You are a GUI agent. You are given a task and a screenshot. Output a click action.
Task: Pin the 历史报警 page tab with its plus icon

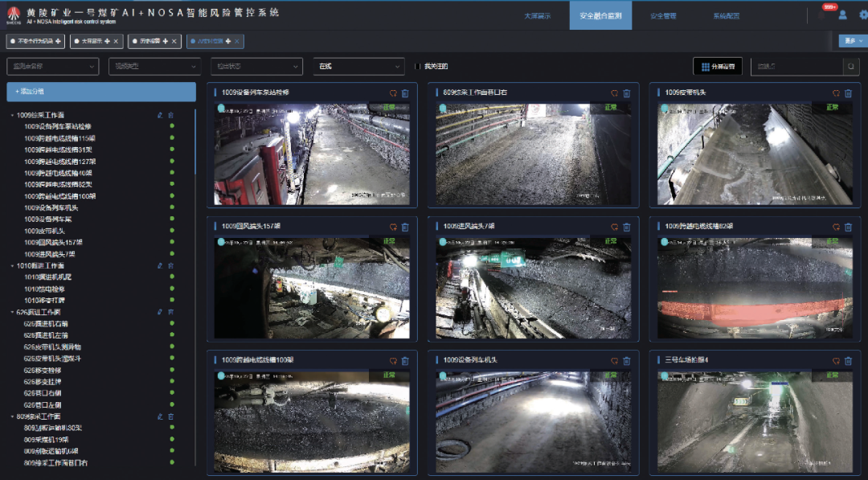pyautogui.click(x=165, y=41)
